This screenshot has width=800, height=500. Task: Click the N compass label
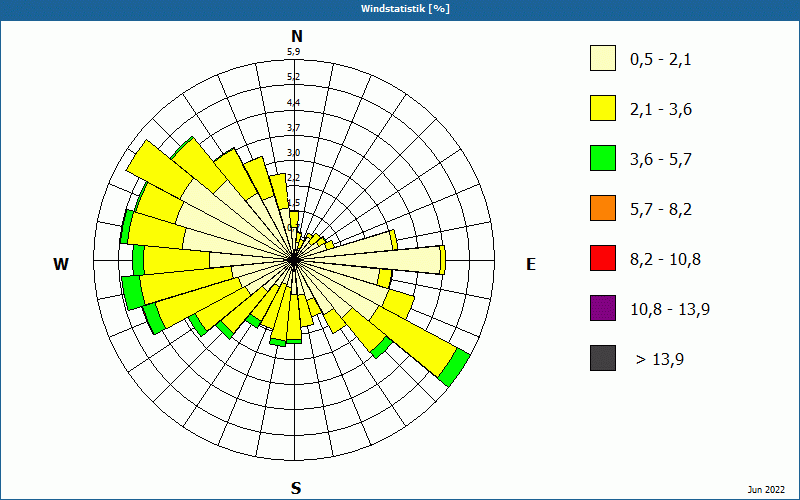(296, 36)
